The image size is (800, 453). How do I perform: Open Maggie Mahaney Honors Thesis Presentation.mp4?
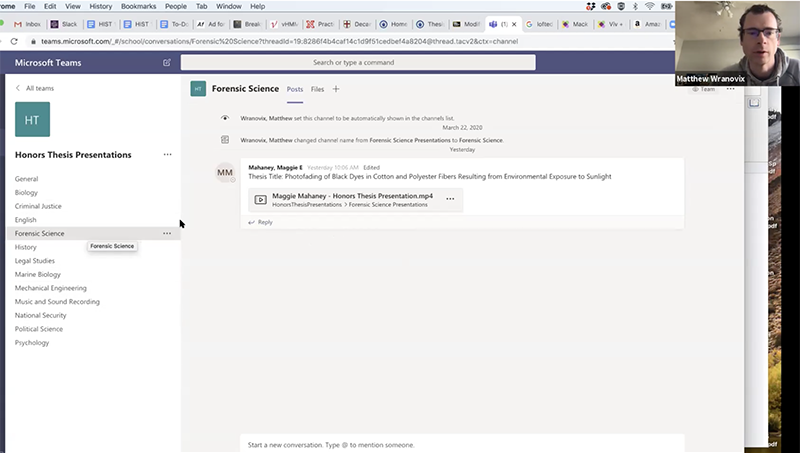[x=340, y=195]
